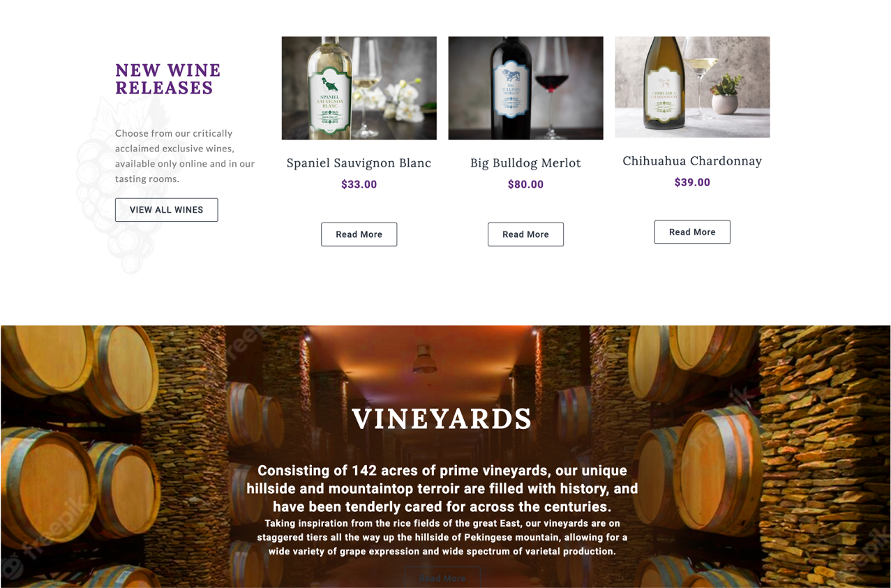This screenshot has height=588, width=891.
Task: Click Read More under Chihuahua Chardonnay
Action: (x=692, y=232)
